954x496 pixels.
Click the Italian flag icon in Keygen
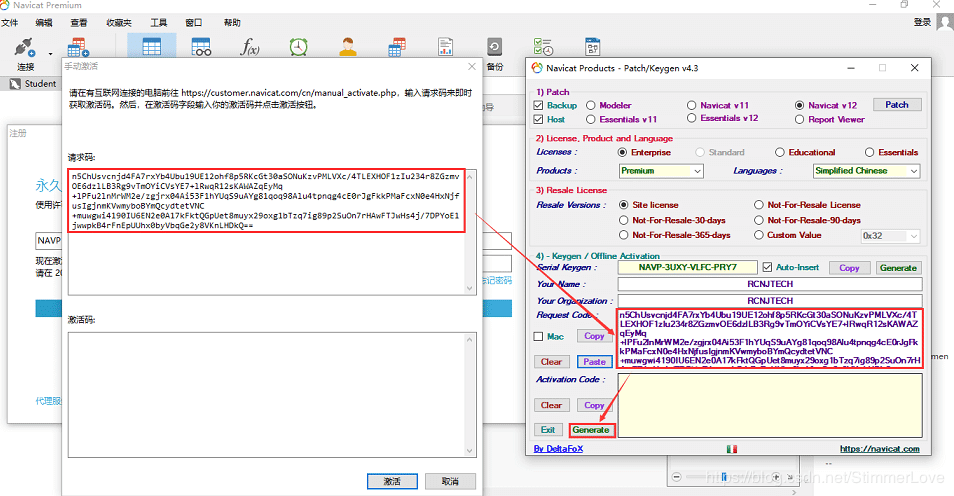[732, 449]
